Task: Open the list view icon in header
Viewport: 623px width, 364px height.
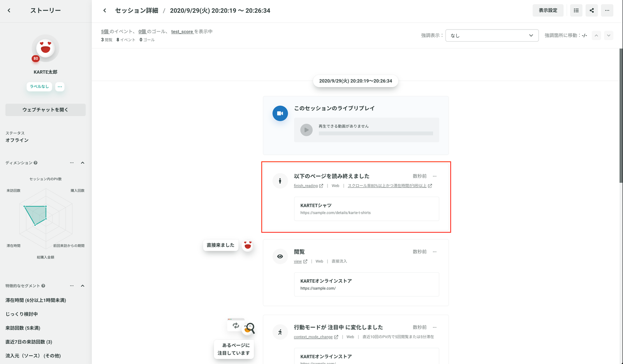Action: (x=576, y=10)
